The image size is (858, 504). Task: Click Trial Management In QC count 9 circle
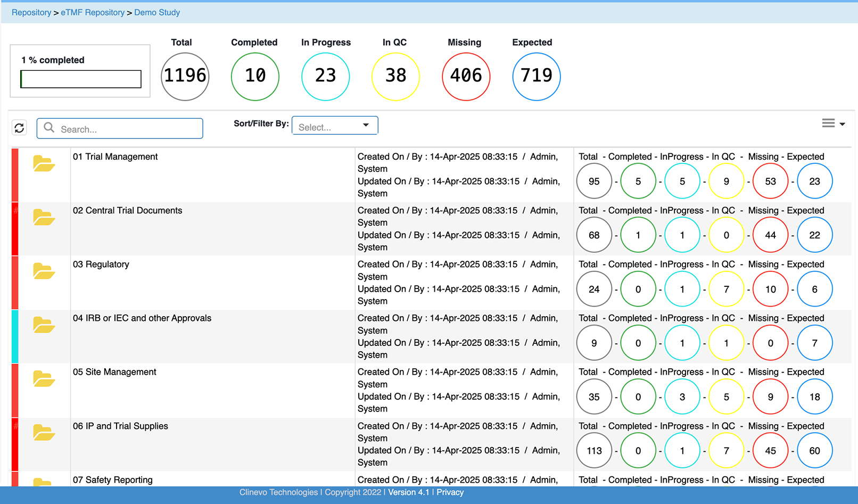727,181
